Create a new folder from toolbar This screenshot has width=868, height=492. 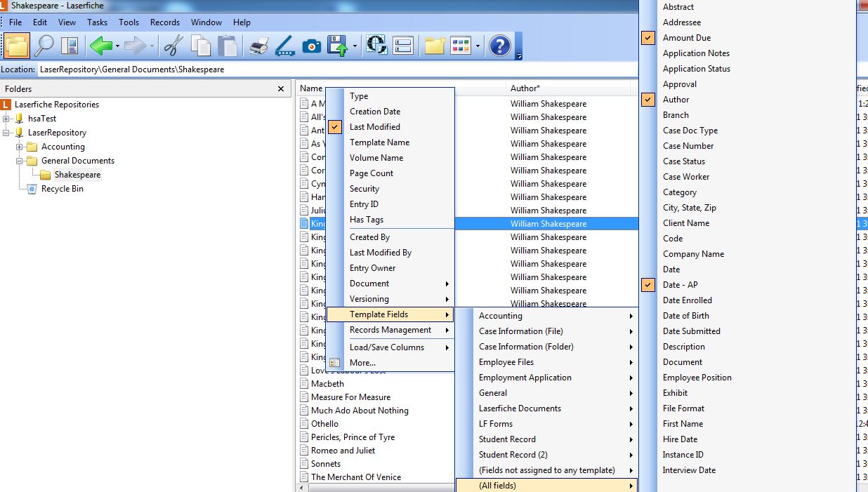coord(435,46)
